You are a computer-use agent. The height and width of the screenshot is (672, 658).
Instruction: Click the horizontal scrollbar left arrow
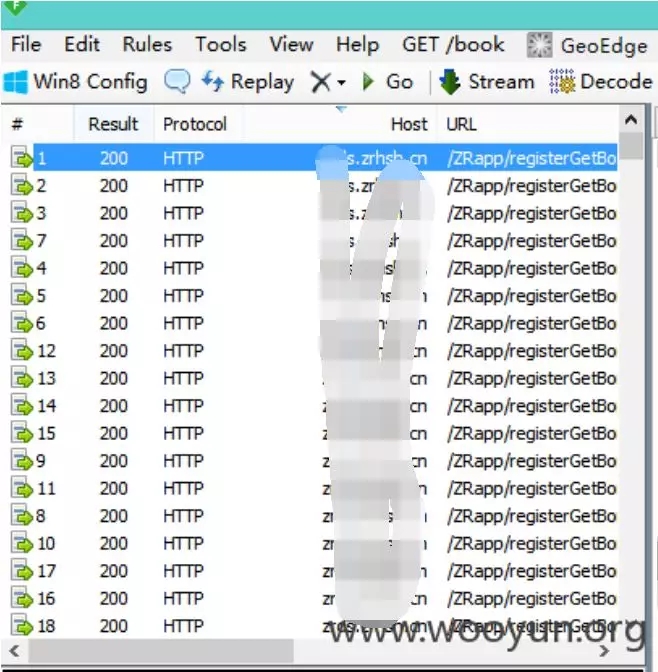pyautogui.click(x=15, y=651)
